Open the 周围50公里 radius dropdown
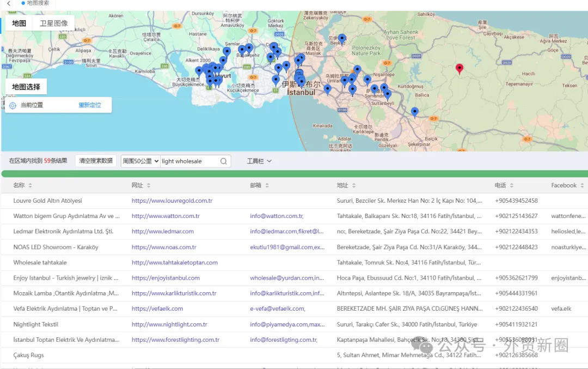The image size is (588, 369). (140, 161)
